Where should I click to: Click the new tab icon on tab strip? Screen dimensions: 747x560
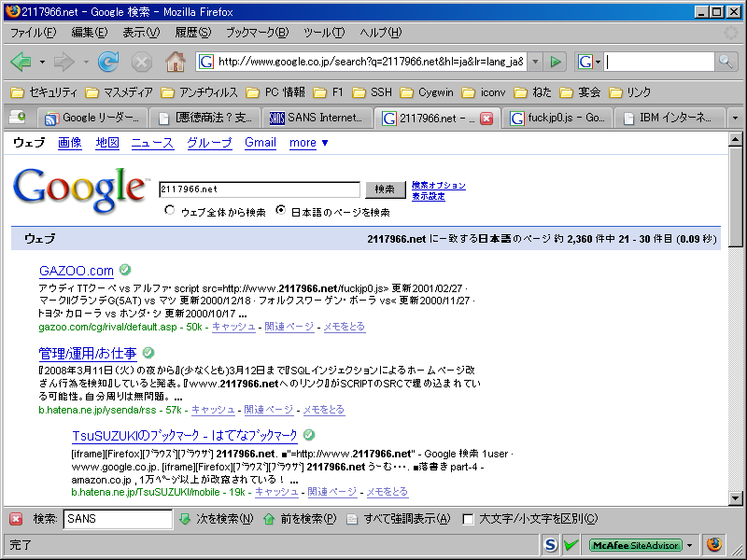18,117
